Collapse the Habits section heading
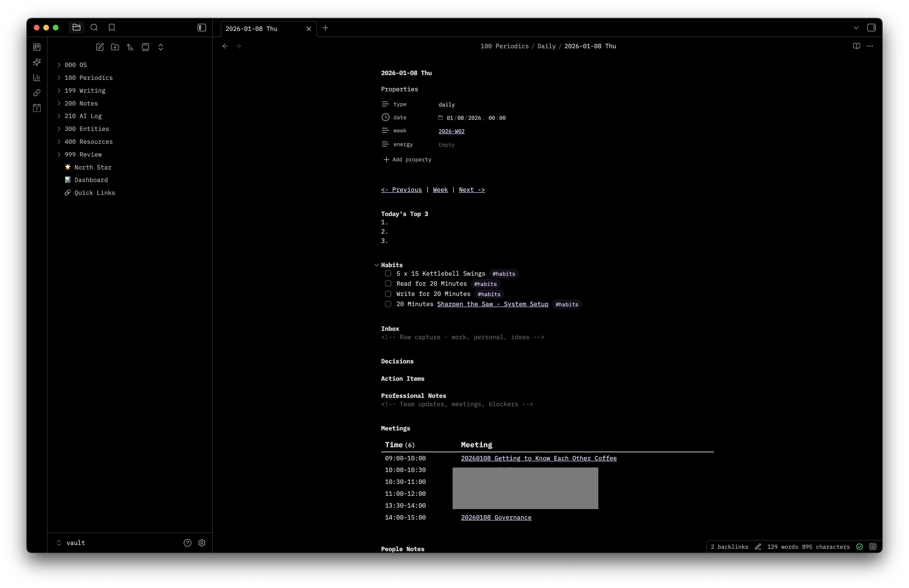Screen dimensions: 909x588 tap(377, 265)
